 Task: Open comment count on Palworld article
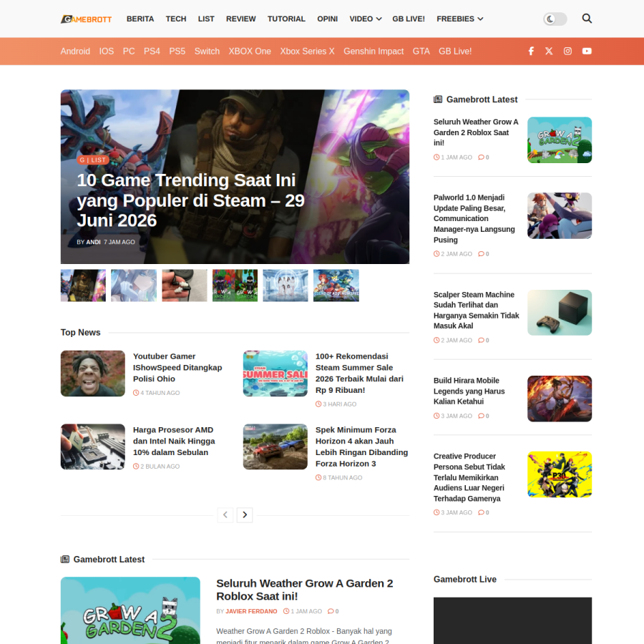(x=484, y=254)
